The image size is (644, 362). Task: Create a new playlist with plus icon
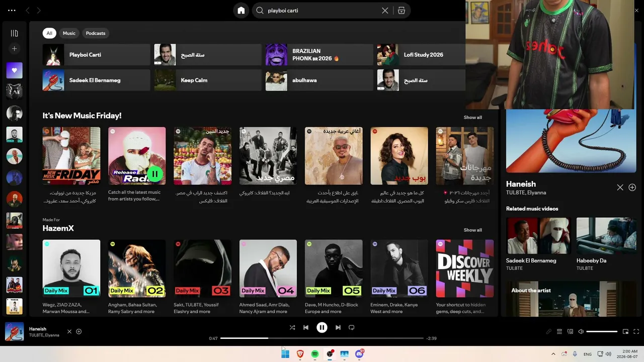point(14,49)
